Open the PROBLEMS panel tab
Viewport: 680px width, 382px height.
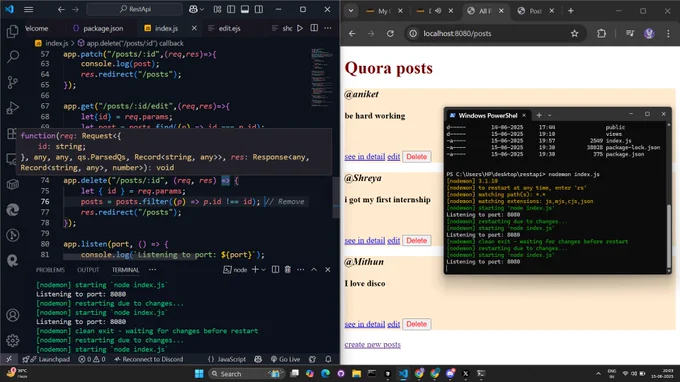click(x=50, y=270)
